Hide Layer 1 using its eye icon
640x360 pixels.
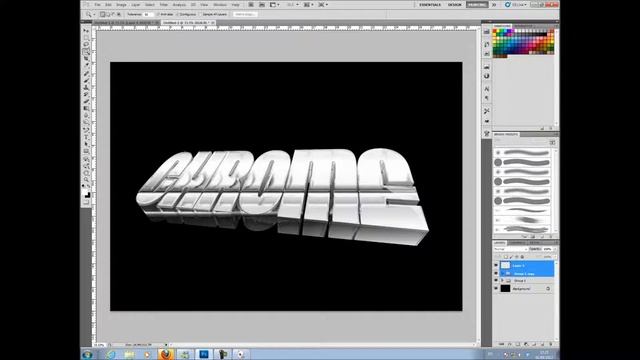(496, 265)
